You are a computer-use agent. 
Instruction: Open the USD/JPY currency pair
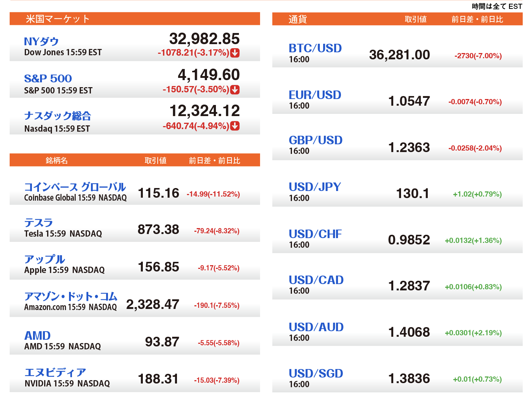[x=315, y=187]
